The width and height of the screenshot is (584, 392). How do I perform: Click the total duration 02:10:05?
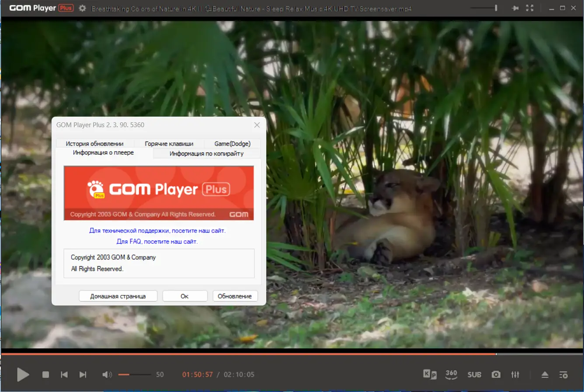(239, 375)
